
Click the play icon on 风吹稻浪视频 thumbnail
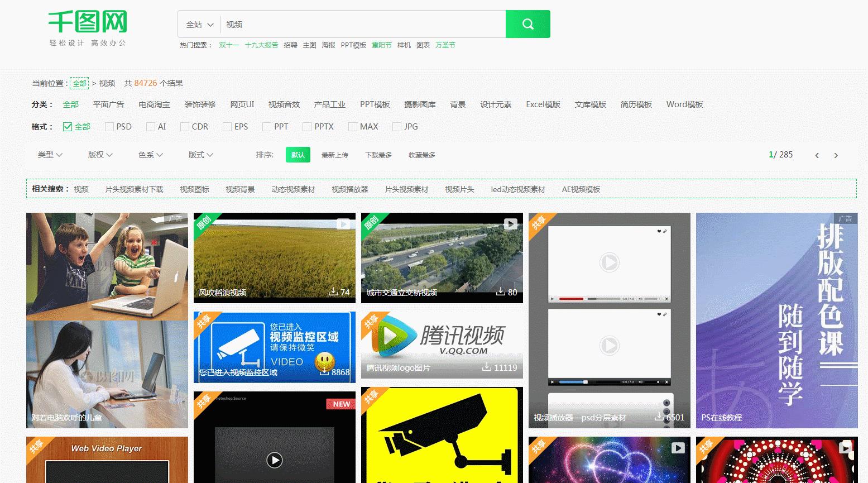(343, 223)
